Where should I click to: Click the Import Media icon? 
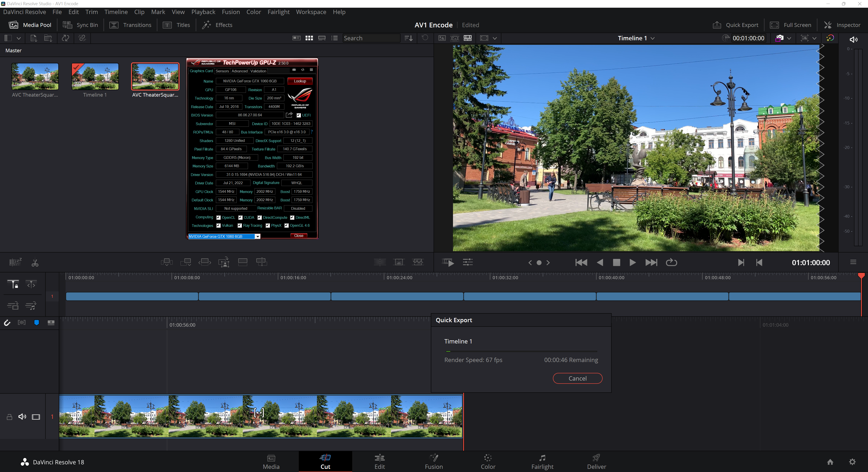[33, 38]
